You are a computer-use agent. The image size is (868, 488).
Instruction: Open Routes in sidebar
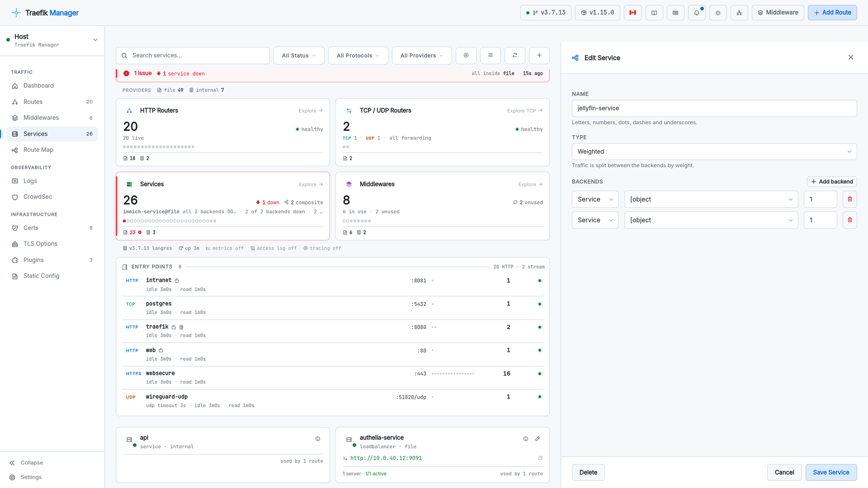[52, 102]
